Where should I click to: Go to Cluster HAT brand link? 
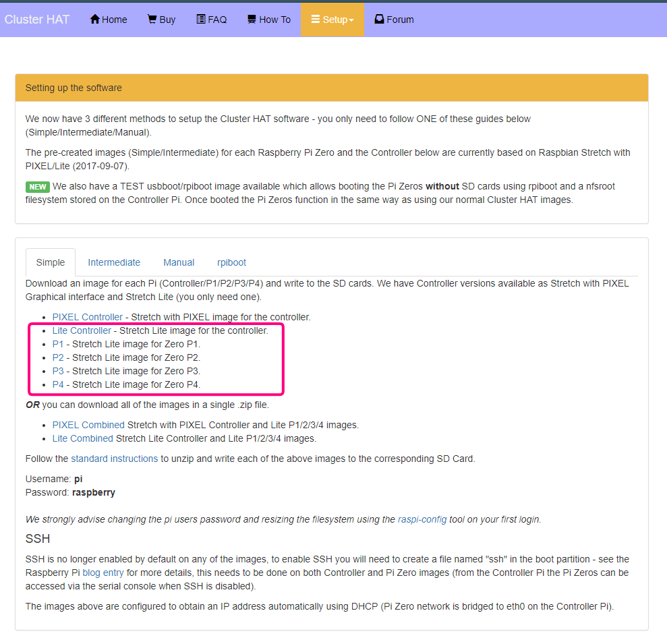point(36,20)
